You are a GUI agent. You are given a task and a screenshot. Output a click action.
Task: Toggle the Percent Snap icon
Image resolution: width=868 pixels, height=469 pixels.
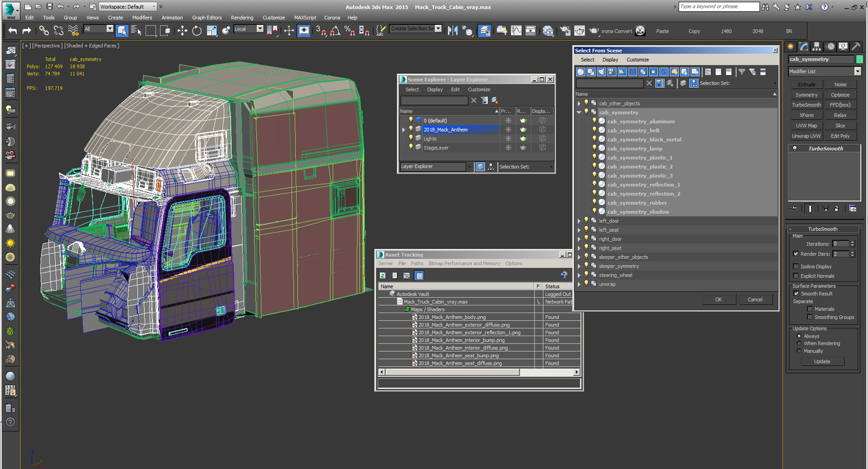pyautogui.click(x=350, y=30)
